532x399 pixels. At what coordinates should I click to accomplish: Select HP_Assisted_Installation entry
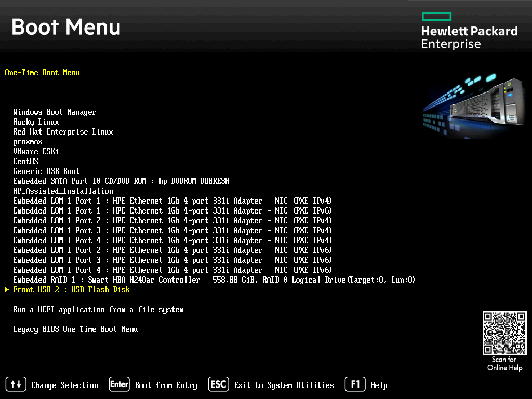[63, 191]
